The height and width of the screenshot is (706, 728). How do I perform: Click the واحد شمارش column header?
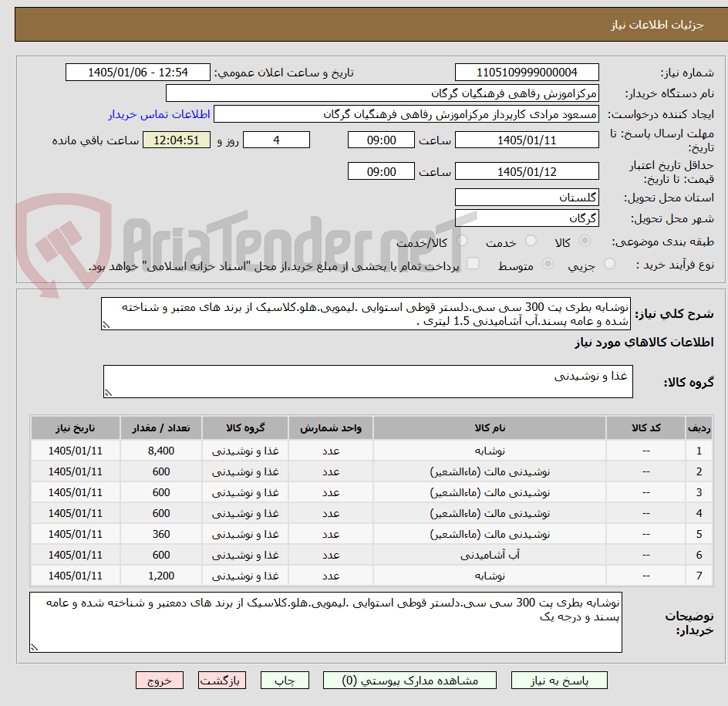point(331,427)
